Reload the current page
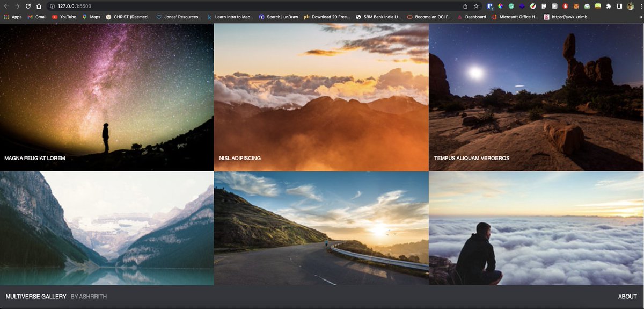The image size is (644, 309). click(28, 6)
